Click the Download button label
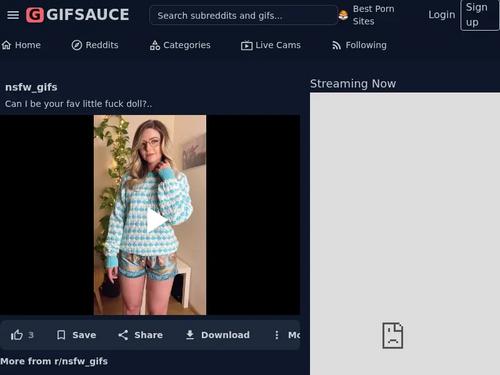The image size is (500, 375). [x=225, y=335]
